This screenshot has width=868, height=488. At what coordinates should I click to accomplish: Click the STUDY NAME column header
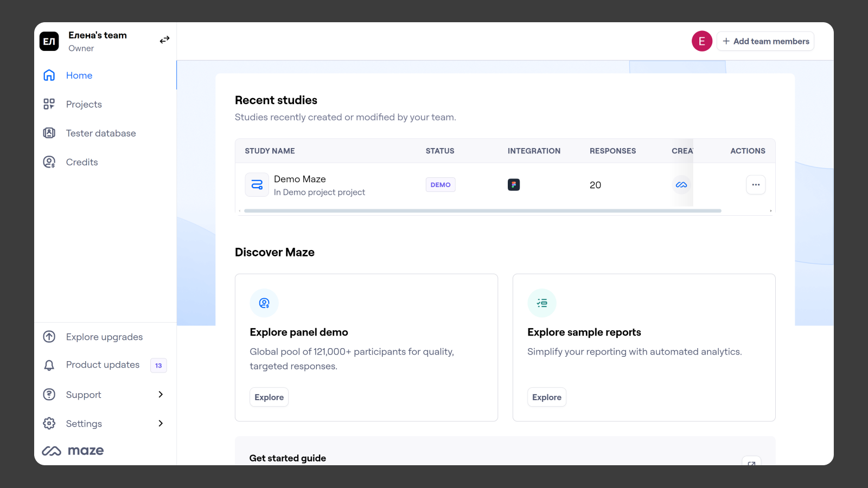click(270, 151)
